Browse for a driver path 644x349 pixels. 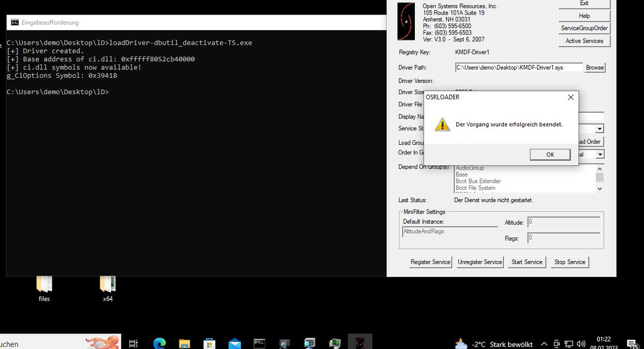point(595,68)
